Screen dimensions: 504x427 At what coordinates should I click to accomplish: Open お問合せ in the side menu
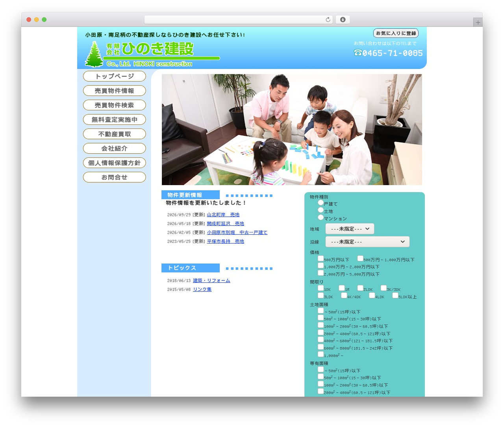(115, 177)
